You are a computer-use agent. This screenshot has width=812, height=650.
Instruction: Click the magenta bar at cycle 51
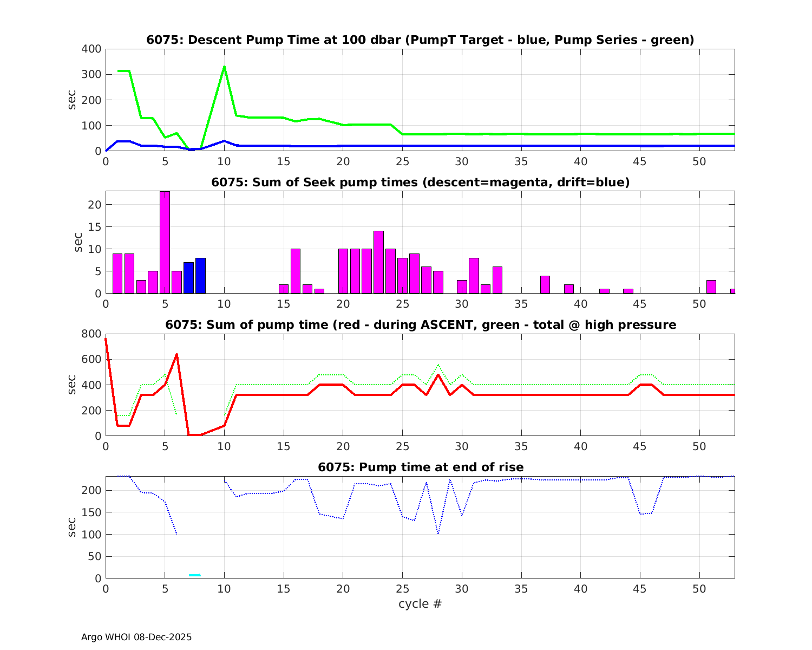711,287
